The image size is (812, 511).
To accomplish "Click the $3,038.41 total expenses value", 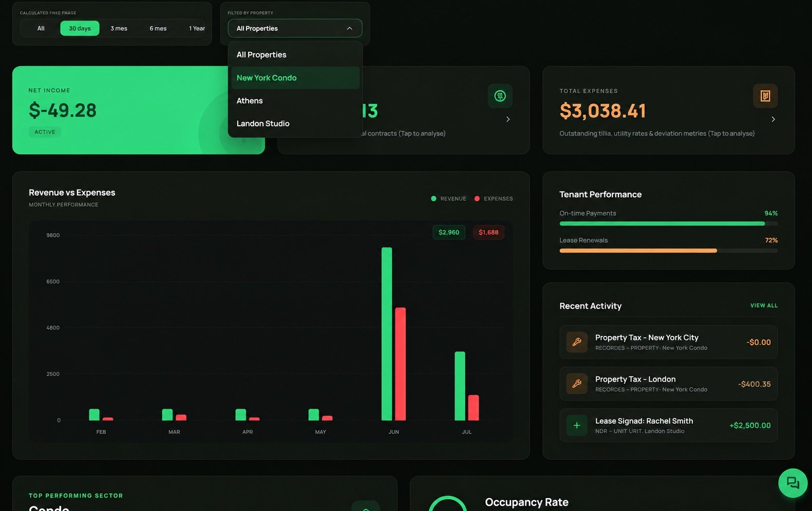I will [602, 110].
